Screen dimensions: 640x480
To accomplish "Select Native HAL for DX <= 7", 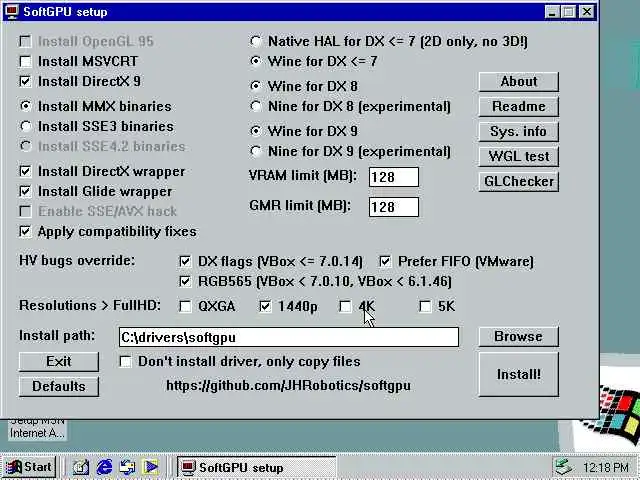I will coord(256,41).
